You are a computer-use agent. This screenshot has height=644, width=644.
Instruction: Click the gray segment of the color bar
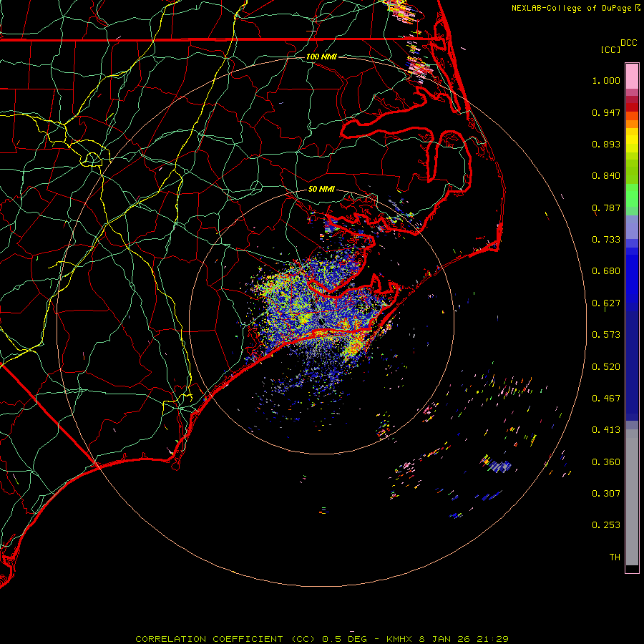coord(632,497)
